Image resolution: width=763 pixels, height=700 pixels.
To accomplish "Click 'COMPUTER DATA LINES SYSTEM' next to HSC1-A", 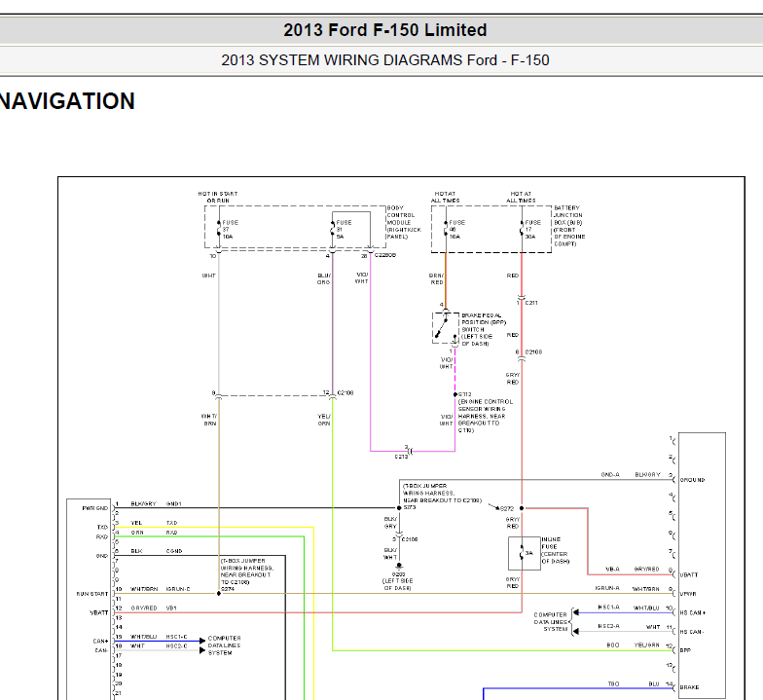I will click(551, 622).
